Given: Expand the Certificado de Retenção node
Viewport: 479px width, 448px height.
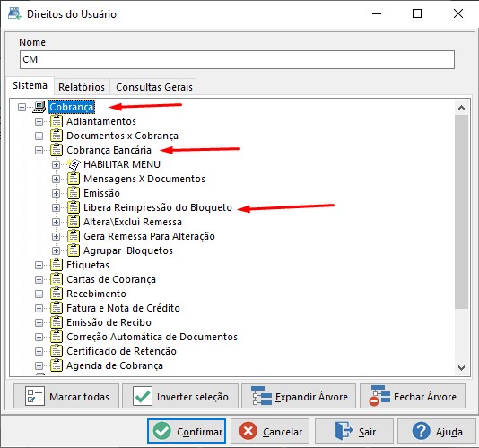Looking at the screenshot, I should tap(39, 352).
